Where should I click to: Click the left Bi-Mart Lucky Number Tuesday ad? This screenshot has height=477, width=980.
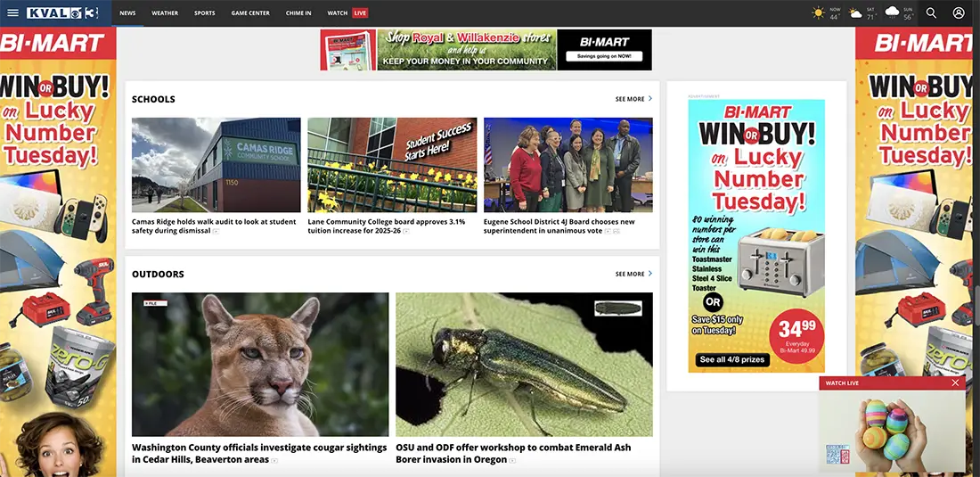click(58, 251)
